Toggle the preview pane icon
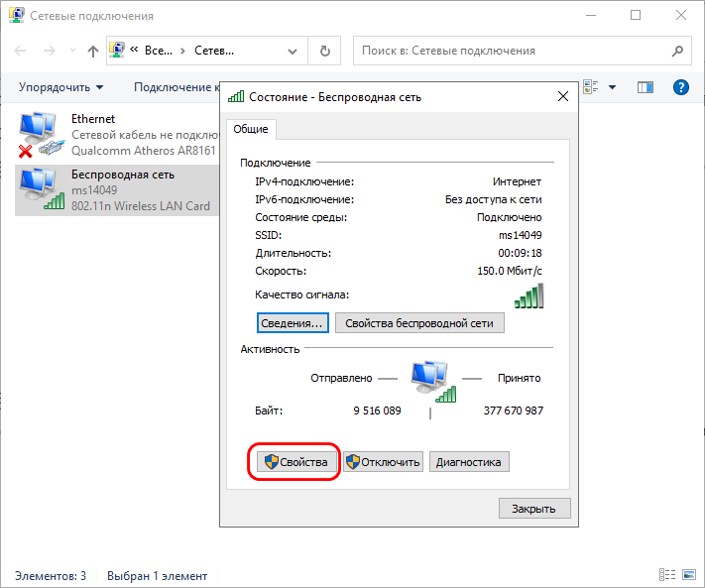 [646, 87]
